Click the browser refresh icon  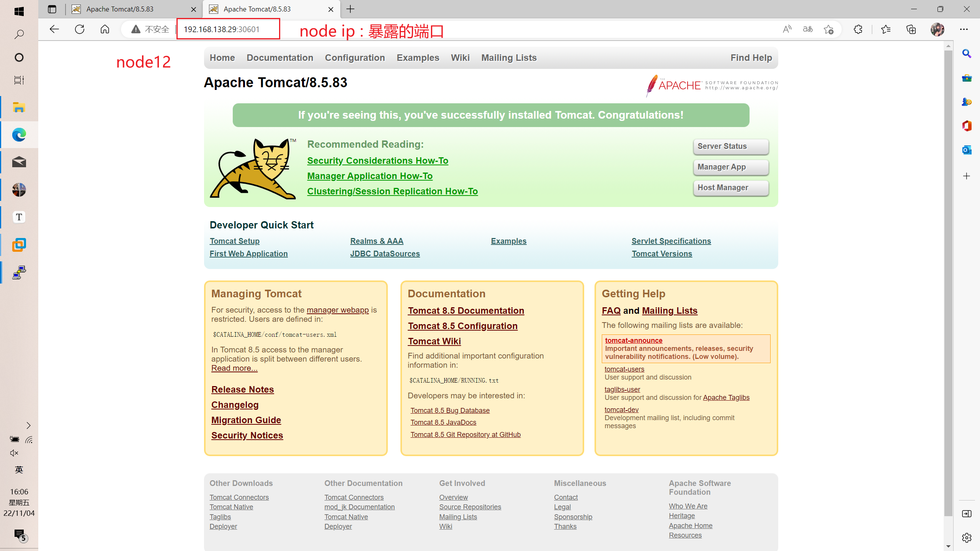tap(80, 29)
